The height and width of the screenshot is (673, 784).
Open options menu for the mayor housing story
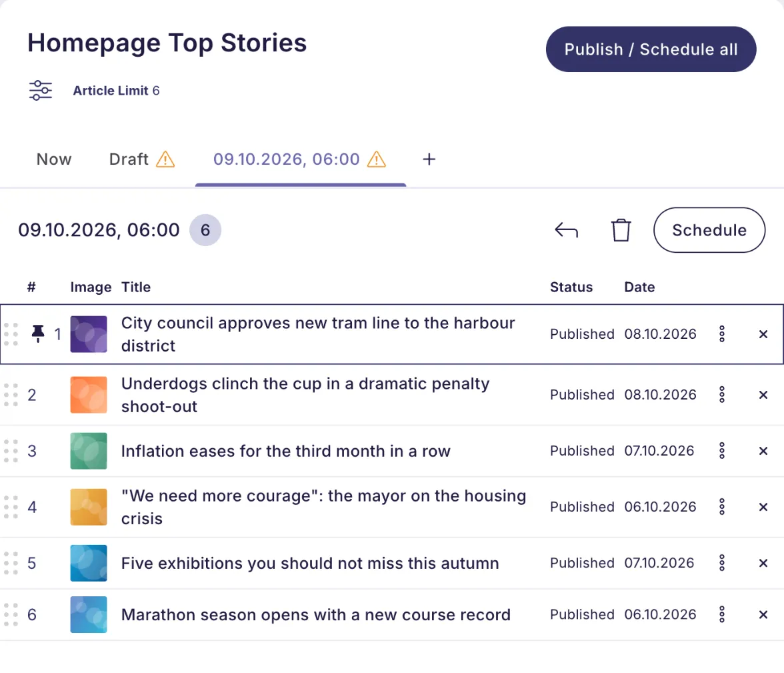point(722,507)
